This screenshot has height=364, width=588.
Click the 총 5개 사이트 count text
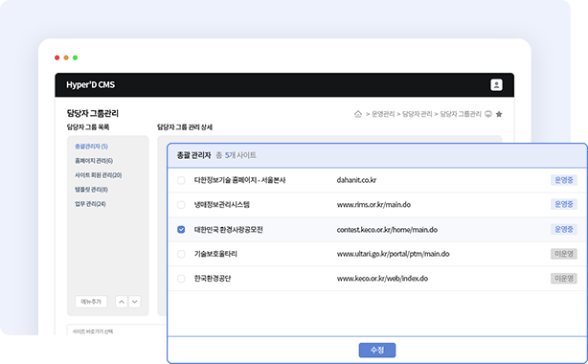[236, 155]
